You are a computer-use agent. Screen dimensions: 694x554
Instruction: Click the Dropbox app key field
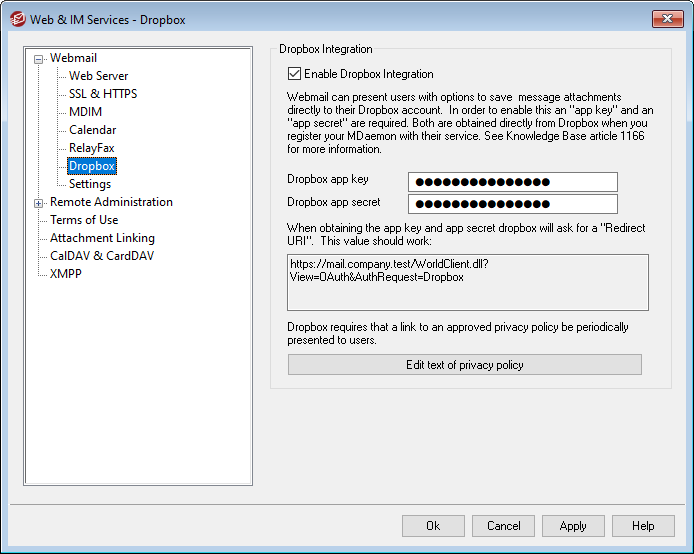(512, 182)
